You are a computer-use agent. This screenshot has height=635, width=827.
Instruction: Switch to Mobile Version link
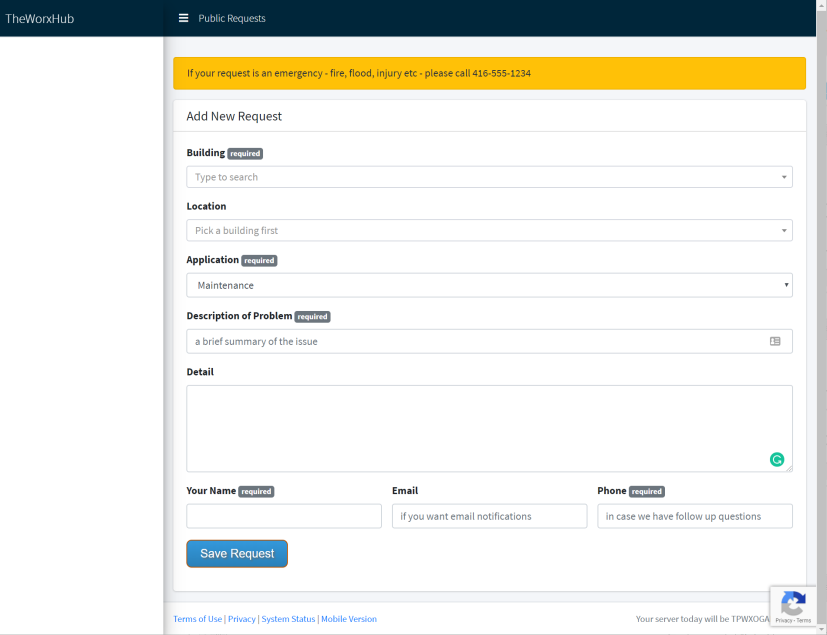tap(349, 619)
